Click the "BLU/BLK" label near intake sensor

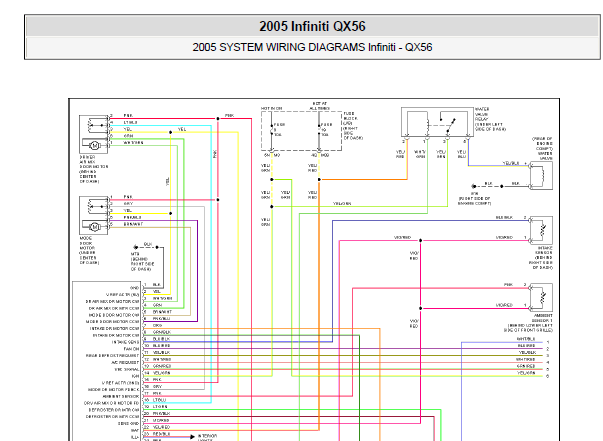(504, 218)
